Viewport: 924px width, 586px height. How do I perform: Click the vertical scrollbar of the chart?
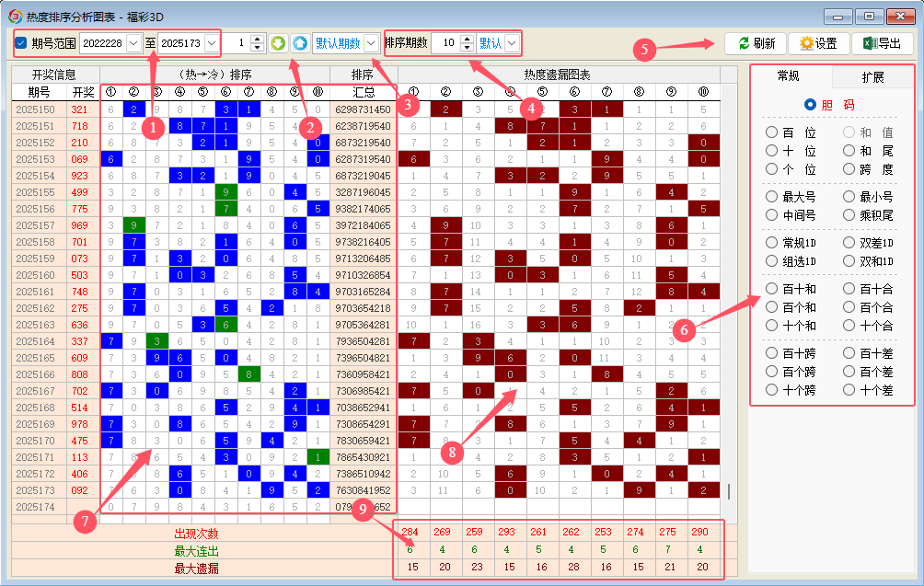pos(728,491)
